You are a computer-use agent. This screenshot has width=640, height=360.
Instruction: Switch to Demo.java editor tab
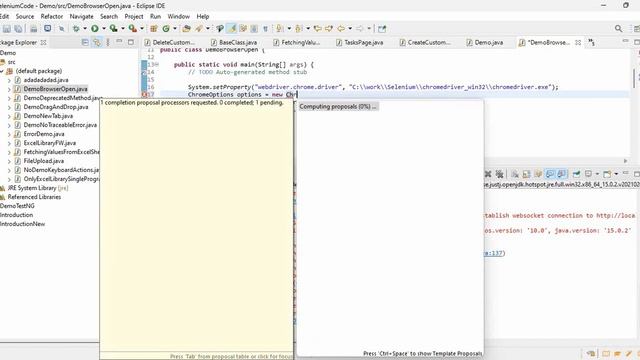pyautogui.click(x=485, y=42)
